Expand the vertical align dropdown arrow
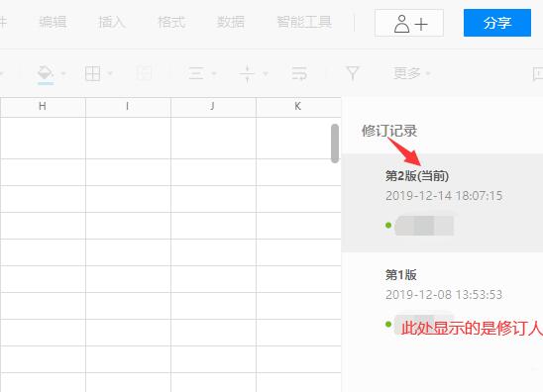This screenshot has width=543, height=392. (x=266, y=73)
